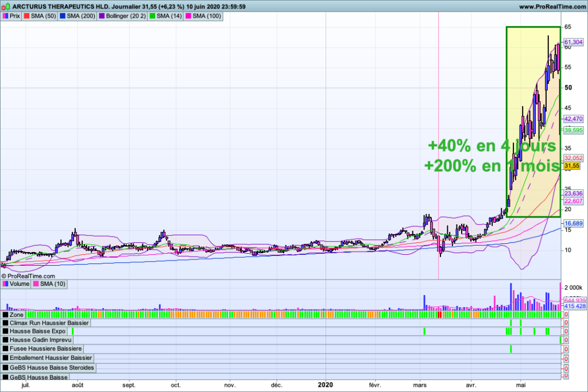Open the SMA (14) indicator settings
Screen dimensions: 588x392
165,16
